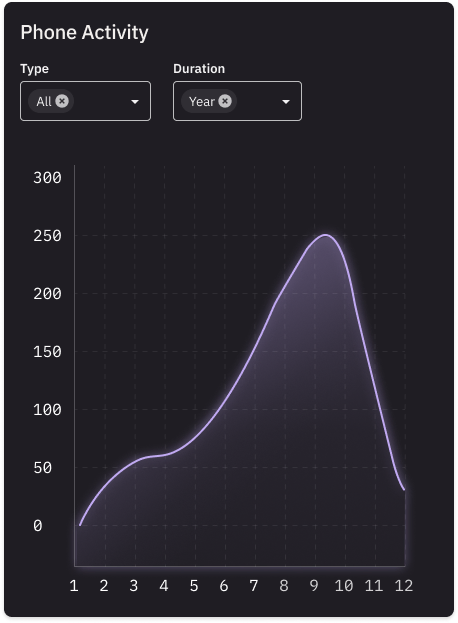Click y-axis label 0

(x=38, y=526)
